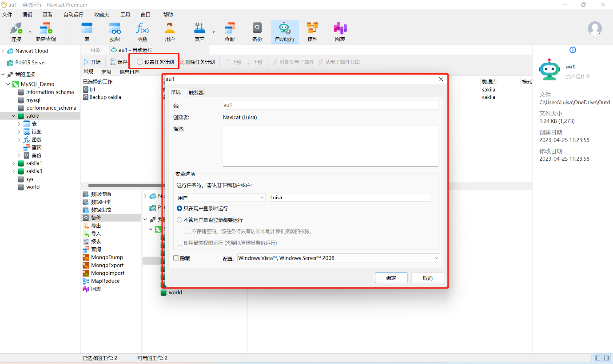Open the 备份 (Backup) toolbar icon
613x364 pixels.
click(x=257, y=32)
